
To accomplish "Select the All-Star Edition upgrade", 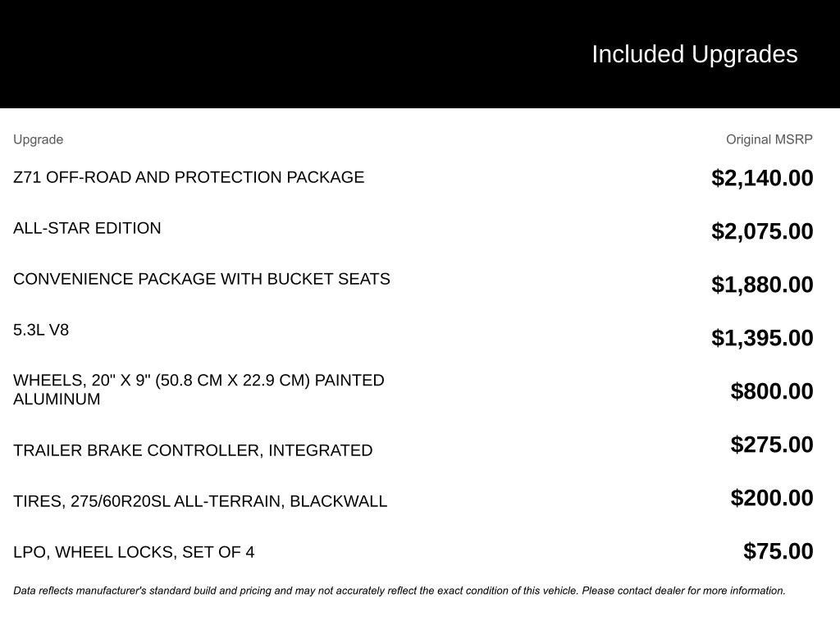I will coord(87,228).
